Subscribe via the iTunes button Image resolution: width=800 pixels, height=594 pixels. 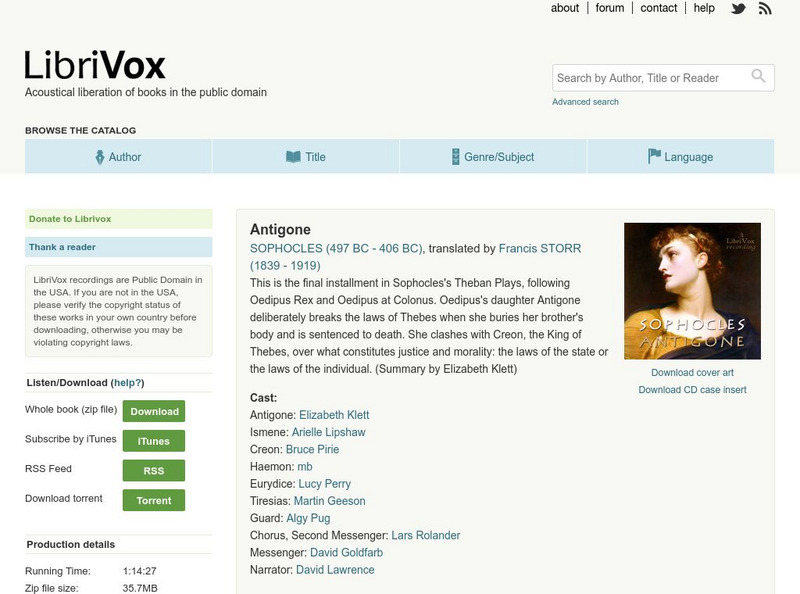pyautogui.click(x=154, y=441)
